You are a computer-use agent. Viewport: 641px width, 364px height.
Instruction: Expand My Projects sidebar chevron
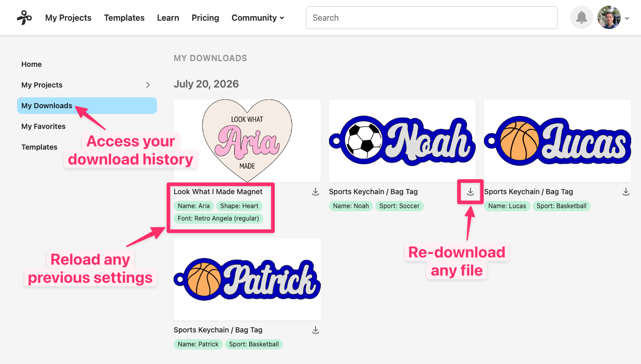tap(148, 85)
